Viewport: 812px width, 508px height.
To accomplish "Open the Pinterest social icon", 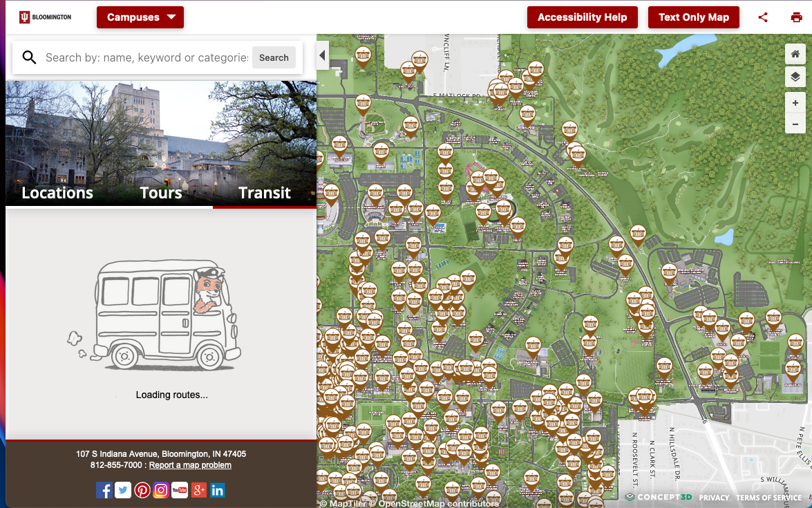I will tap(142, 490).
